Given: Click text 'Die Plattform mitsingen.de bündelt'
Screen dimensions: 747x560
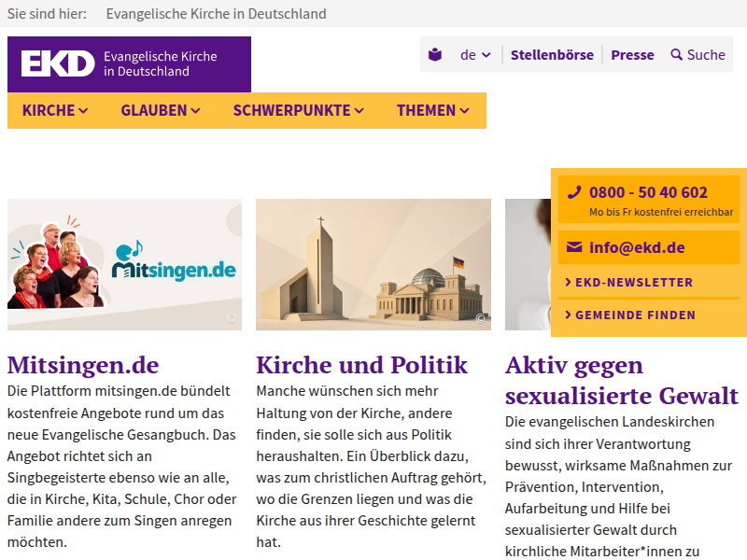Looking at the screenshot, I should [x=119, y=391].
